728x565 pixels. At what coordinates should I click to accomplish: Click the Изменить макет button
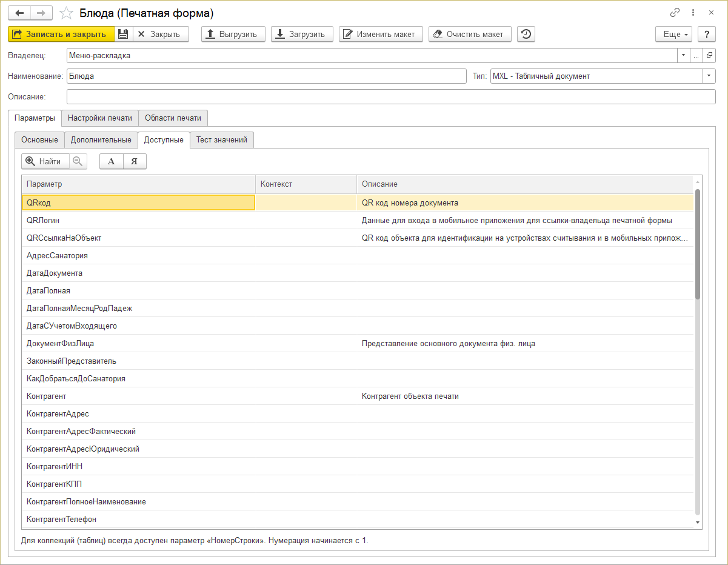[380, 35]
